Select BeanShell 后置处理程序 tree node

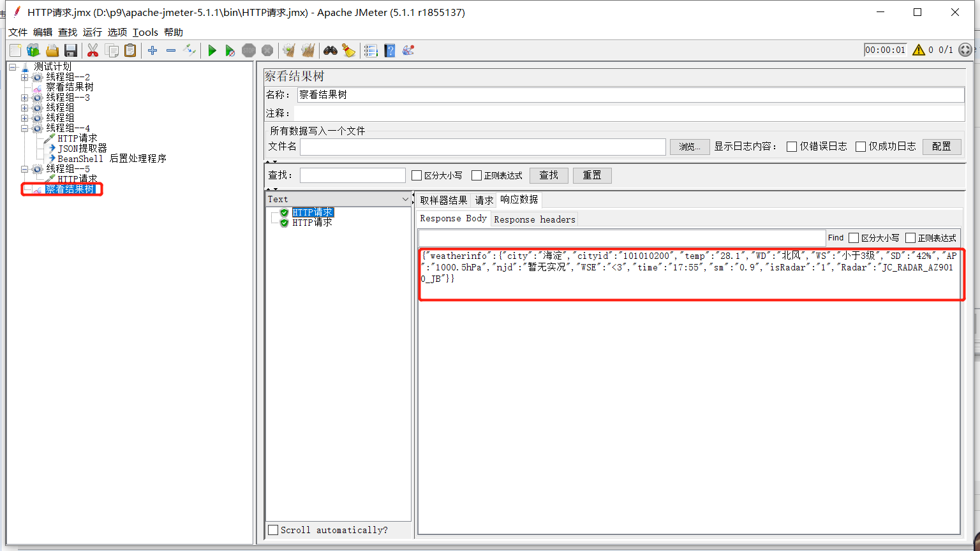tap(112, 159)
